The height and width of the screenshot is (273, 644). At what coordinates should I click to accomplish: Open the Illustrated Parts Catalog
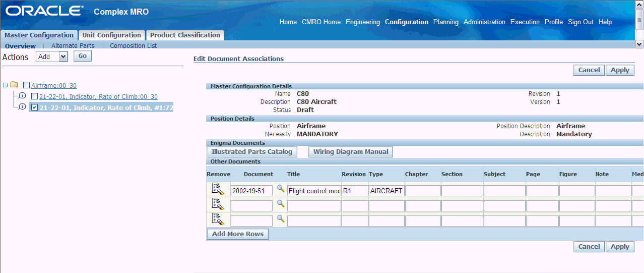coord(252,152)
